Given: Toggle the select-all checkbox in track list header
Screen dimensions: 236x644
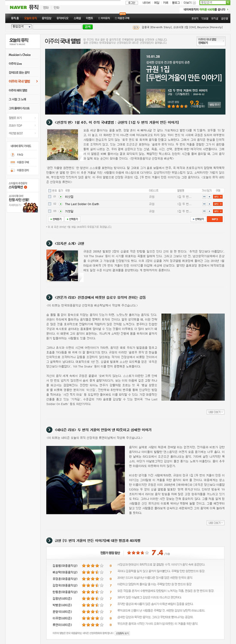Looking at the screenshot, I should [50, 190].
